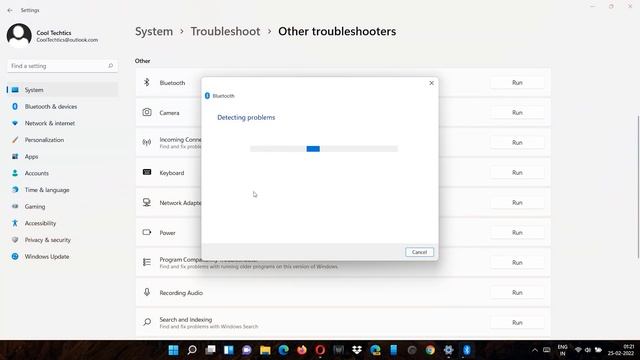Run the Bluetooth troubleshooter
The height and width of the screenshot is (360, 640).
click(517, 82)
